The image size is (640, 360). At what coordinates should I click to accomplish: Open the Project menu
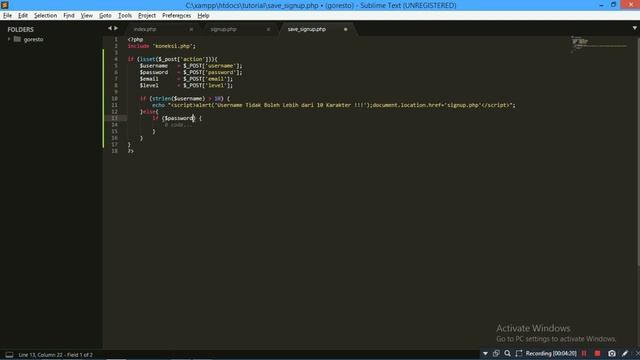pos(147,16)
